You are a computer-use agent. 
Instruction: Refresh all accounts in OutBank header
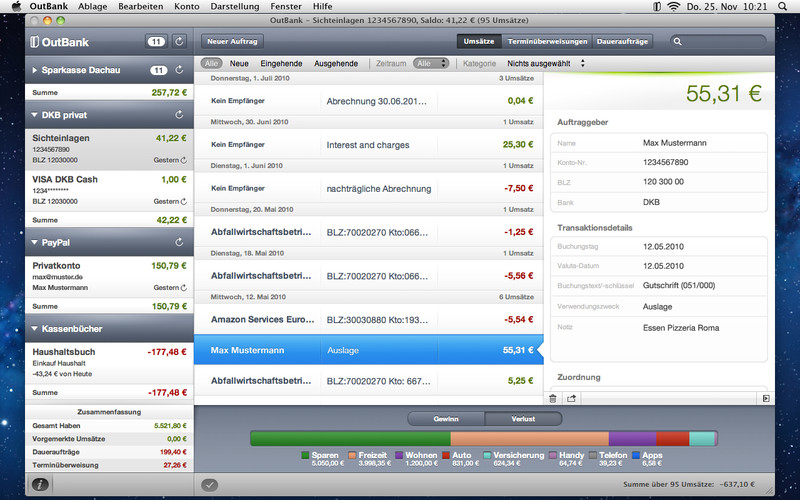pyautogui.click(x=179, y=42)
